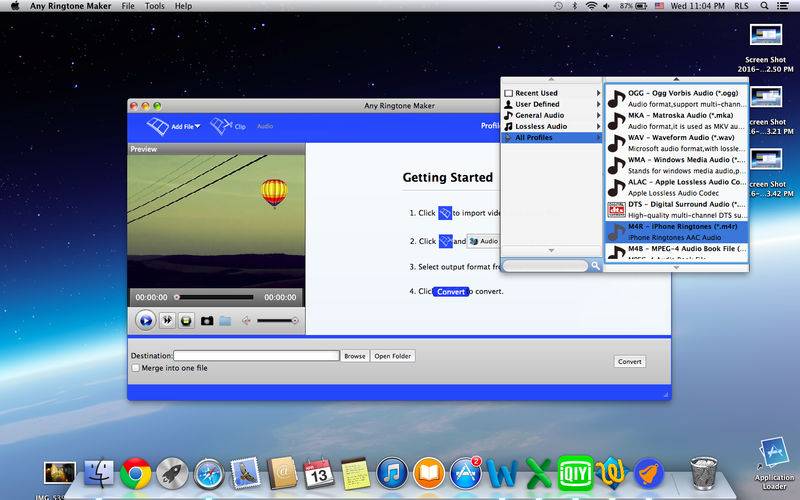Screen dimensions: 800x500
Task: Open Safari from the Dock
Action: (x=209, y=473)
